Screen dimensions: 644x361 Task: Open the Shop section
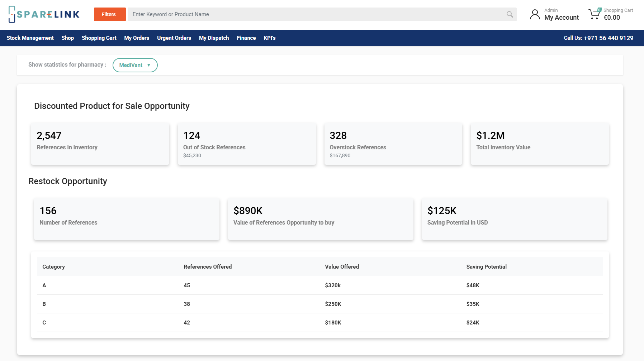(67, 38)
